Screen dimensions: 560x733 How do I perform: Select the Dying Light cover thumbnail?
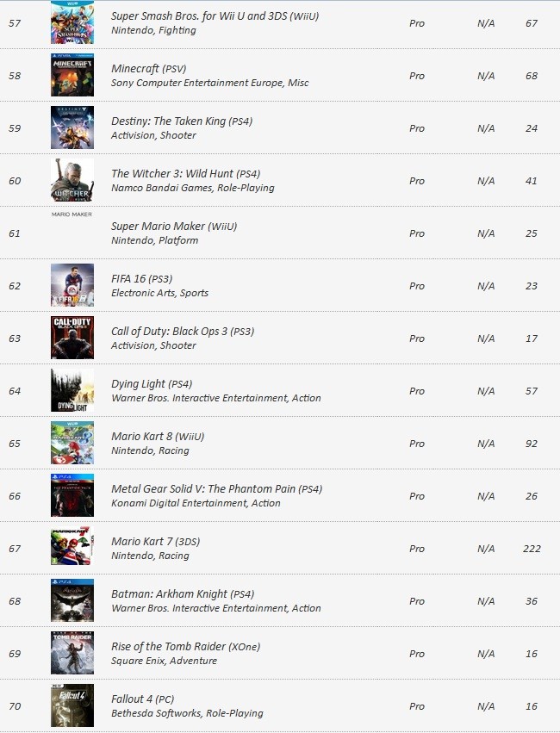coord(72,390)
